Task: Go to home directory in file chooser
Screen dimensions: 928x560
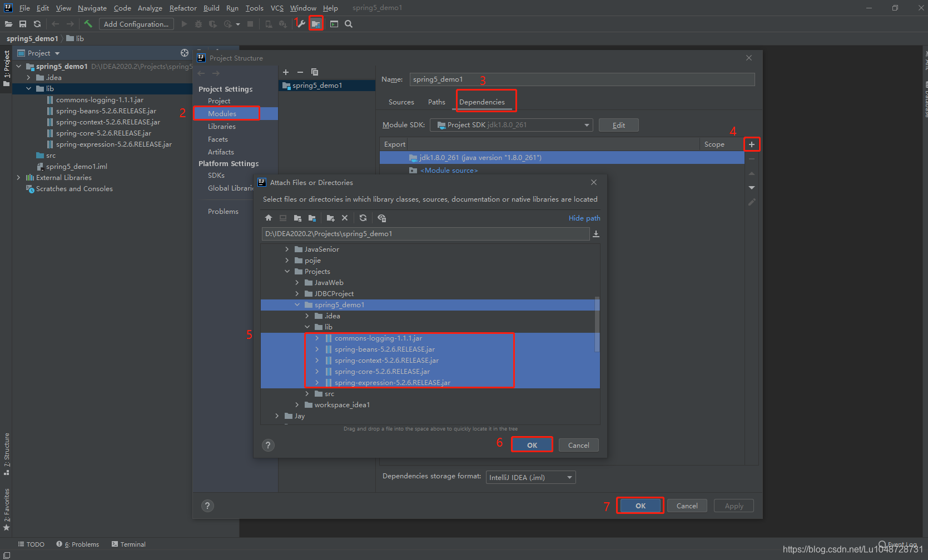Action: click(269, 218)
